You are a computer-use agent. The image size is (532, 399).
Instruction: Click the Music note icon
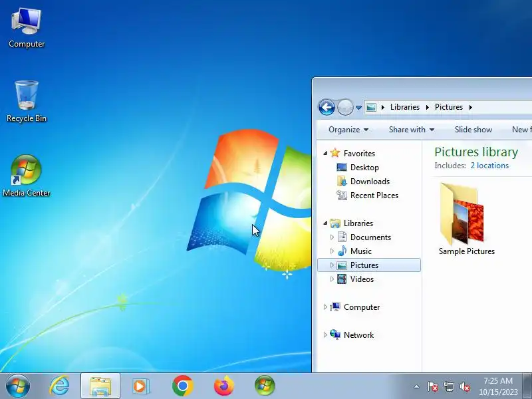[x=342, y=251]
